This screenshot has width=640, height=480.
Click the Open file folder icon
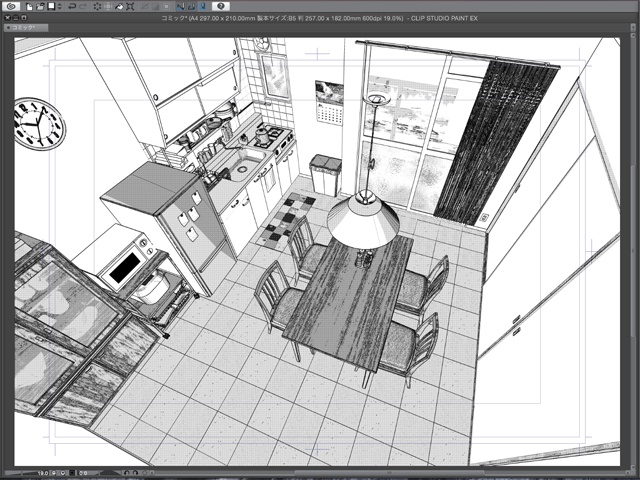click(x=40, y=7)
